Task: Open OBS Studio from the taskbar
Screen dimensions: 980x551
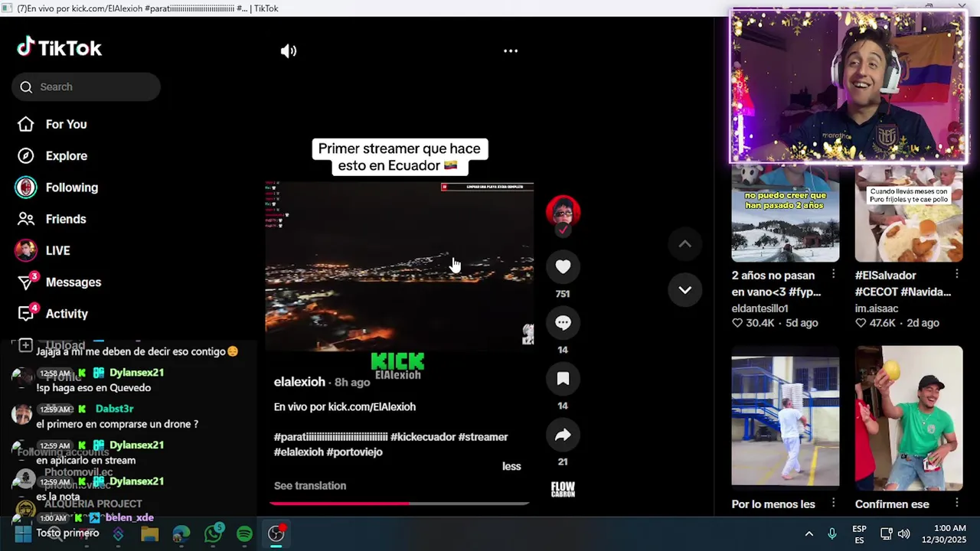Action: pos(276,533)
